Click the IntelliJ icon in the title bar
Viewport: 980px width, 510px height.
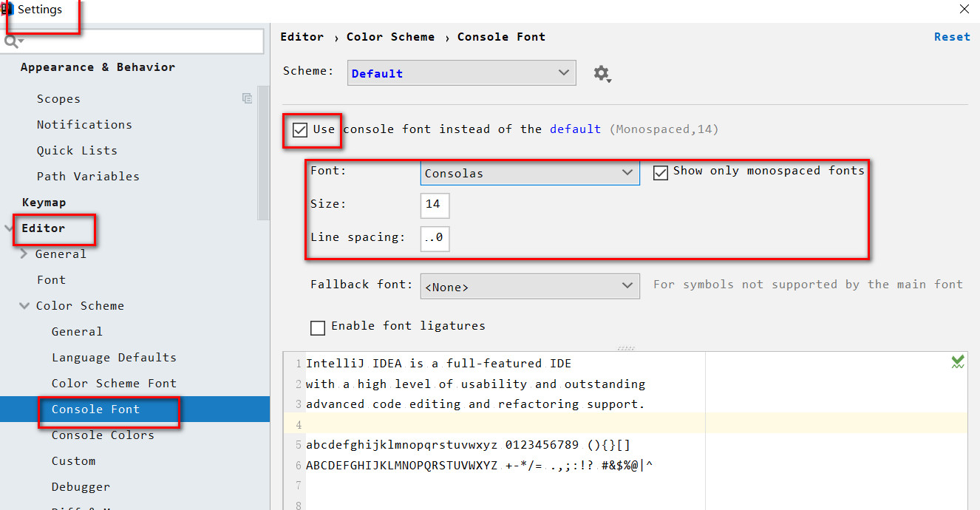click(7, 10)
